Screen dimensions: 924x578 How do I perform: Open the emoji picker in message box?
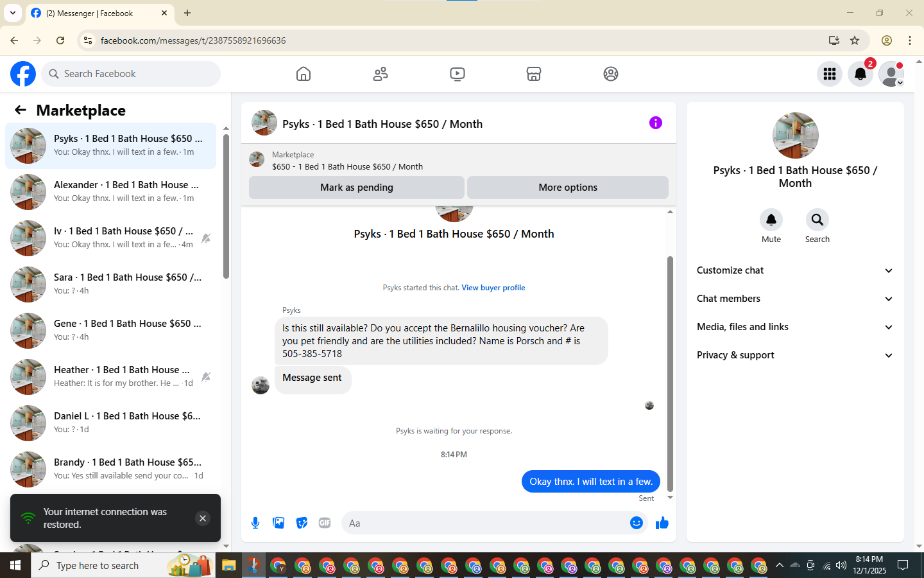pyautogui.click(x=637, y=523)
